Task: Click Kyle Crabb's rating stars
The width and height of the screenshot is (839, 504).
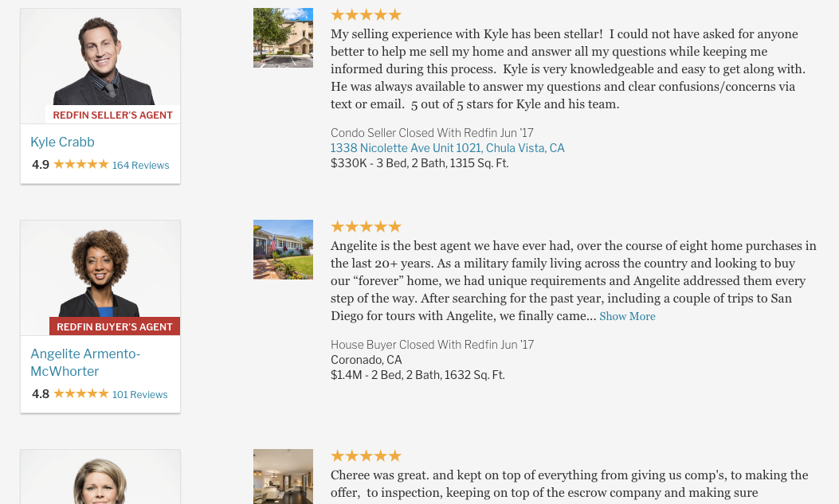Action: coord(80,165)
